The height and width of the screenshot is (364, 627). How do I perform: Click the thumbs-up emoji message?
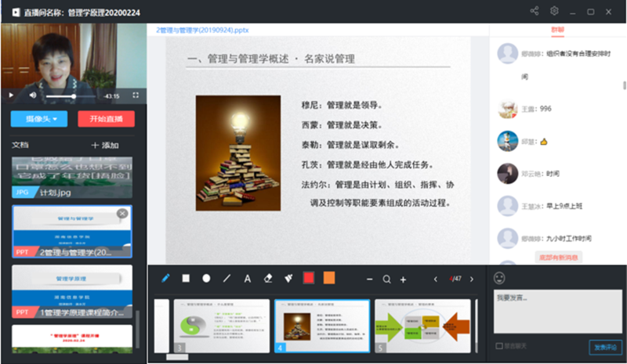544,142
